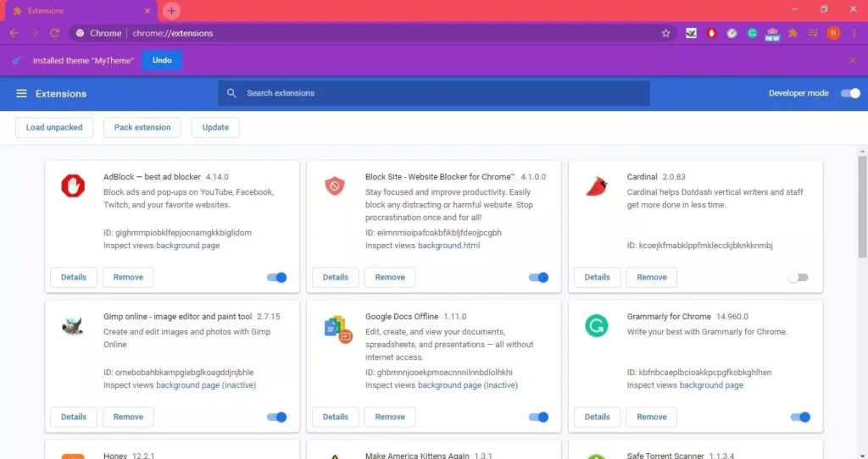Open Gimp online Details

tap(74, 417)
